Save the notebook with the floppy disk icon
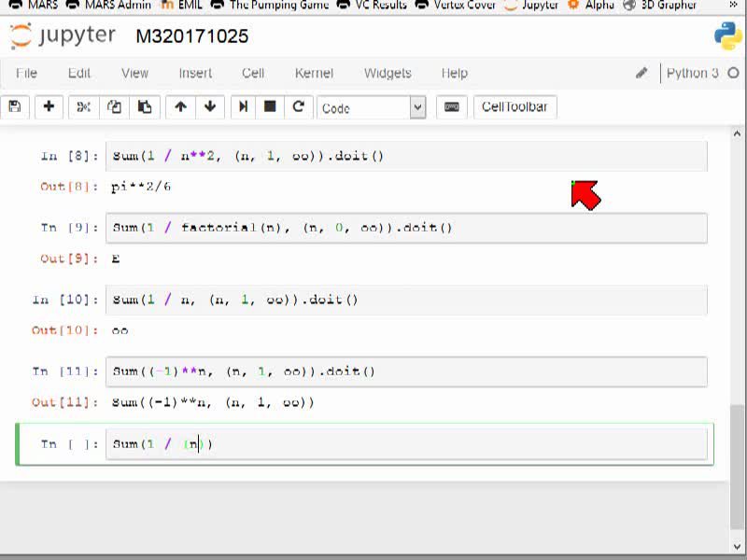 point(15,106)
